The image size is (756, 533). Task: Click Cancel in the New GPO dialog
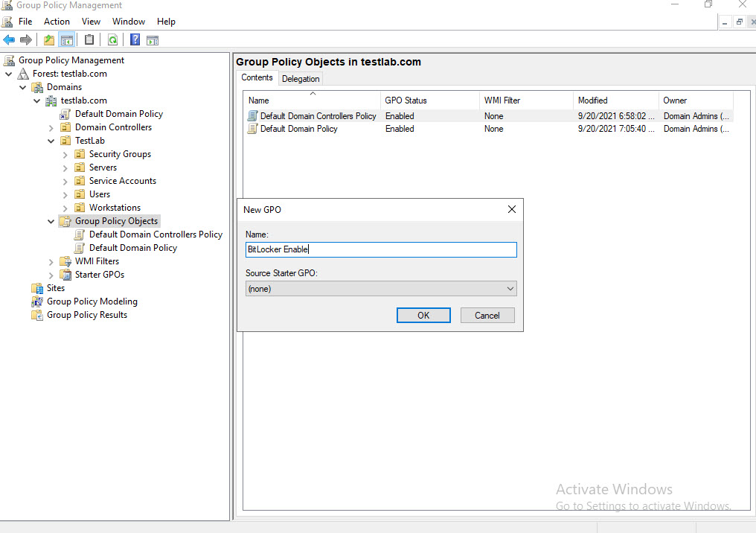tap(487, 316)
